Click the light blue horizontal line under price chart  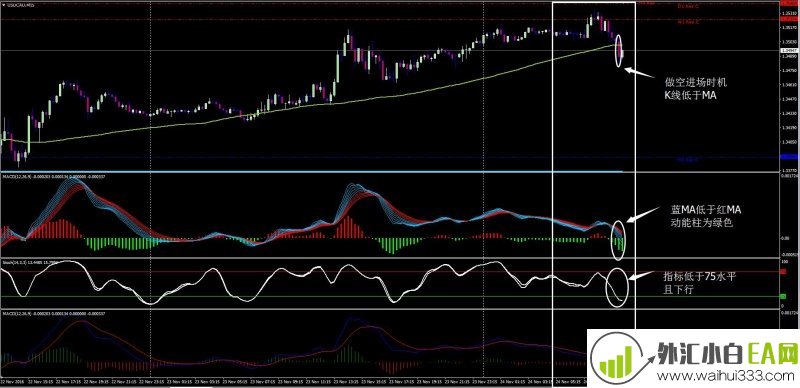point(312,172)
